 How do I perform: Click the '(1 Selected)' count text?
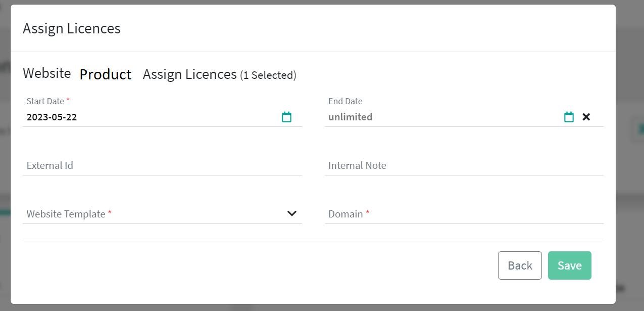[268, 75]
